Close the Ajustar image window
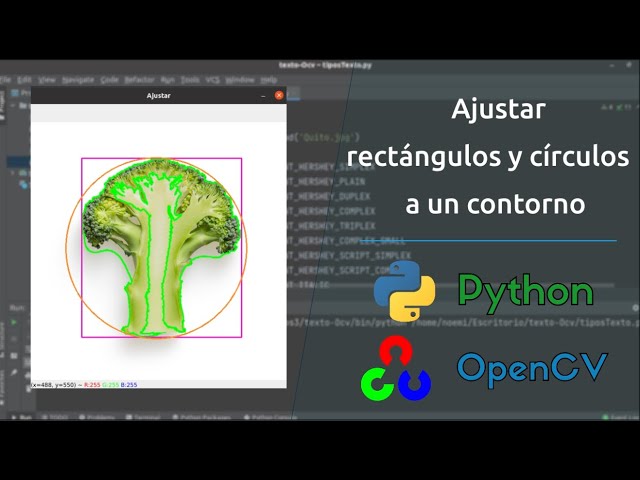 279,96
